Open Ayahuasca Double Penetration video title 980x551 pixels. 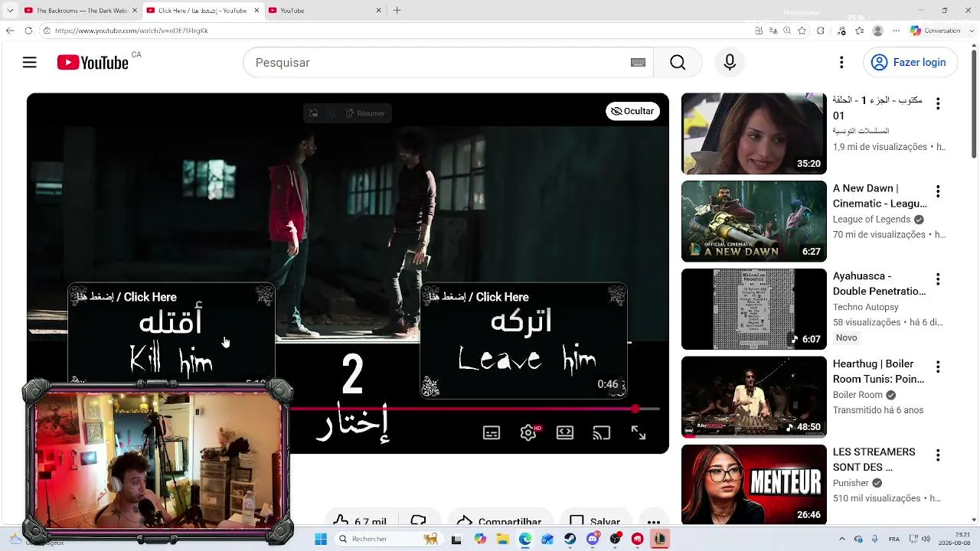click(x=880, y=283)
